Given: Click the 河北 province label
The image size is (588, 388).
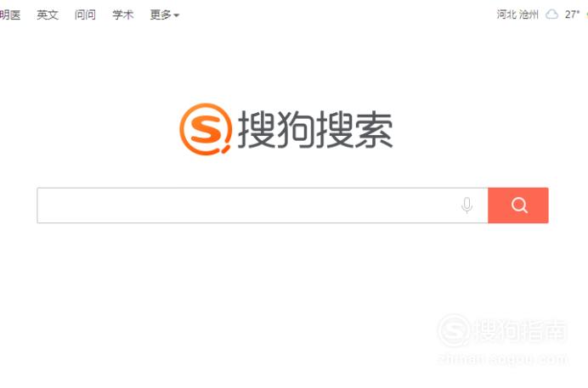Looking at the screenshot, I should coord(506,14).
